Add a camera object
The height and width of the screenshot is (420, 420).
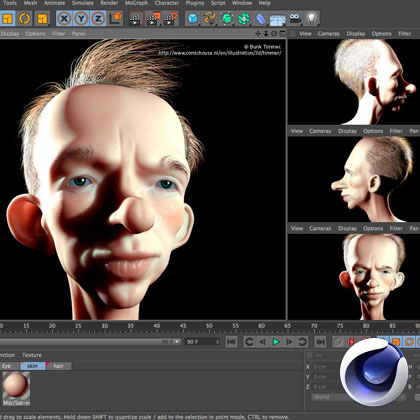(x=295, y=18)
